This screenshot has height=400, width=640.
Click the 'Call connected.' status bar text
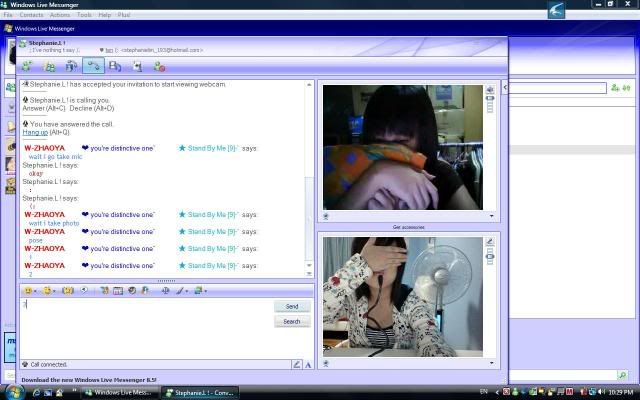pos(49,364)
